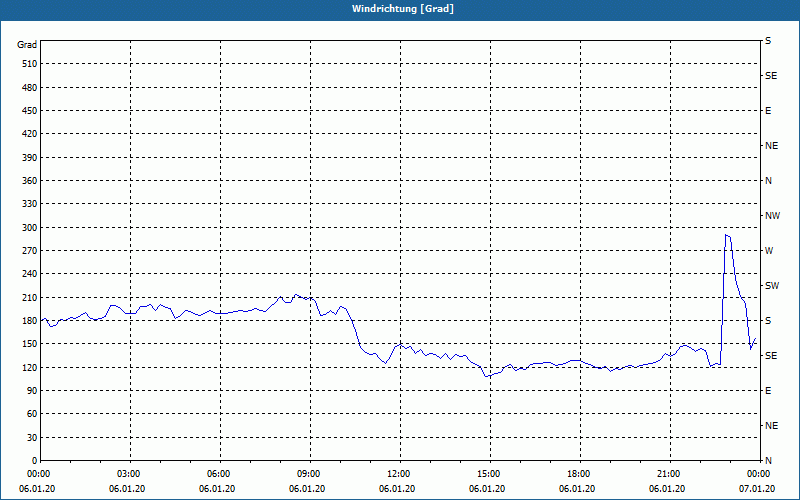Select the "480" y-axis label
Screen dimensions: 800x500
[x=30, y=88]
